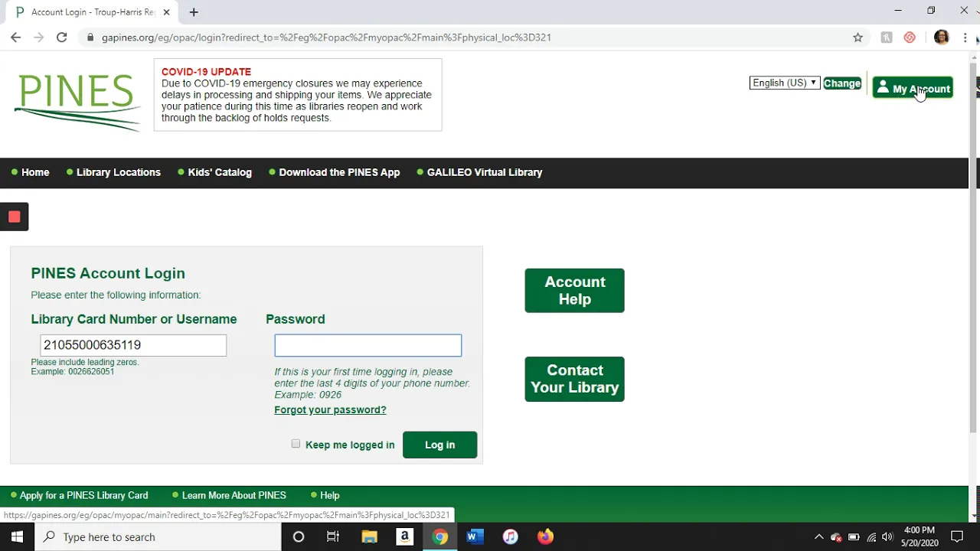Screen dimensions: 980x551
Task: Open iTunes from the taskbar
Action: [x=510, y=536]
